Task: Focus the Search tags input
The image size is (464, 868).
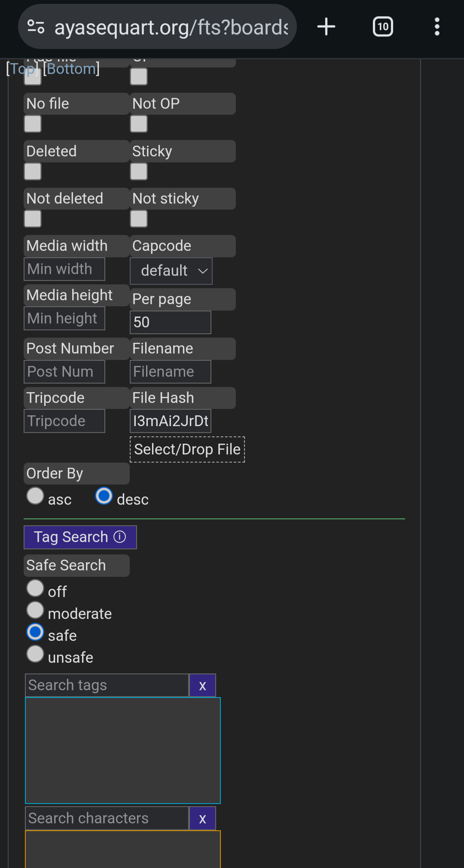Action: pyautogui.click(x=107, y=685)
